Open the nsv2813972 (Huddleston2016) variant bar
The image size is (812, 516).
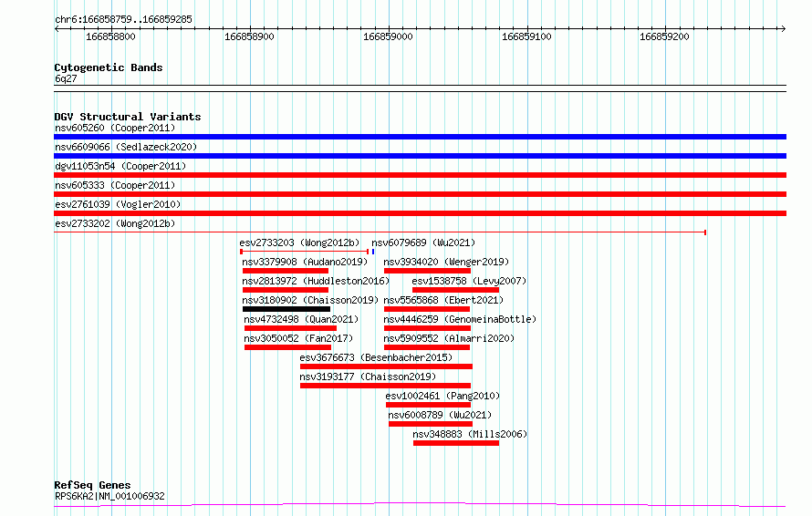pos(286,290)
